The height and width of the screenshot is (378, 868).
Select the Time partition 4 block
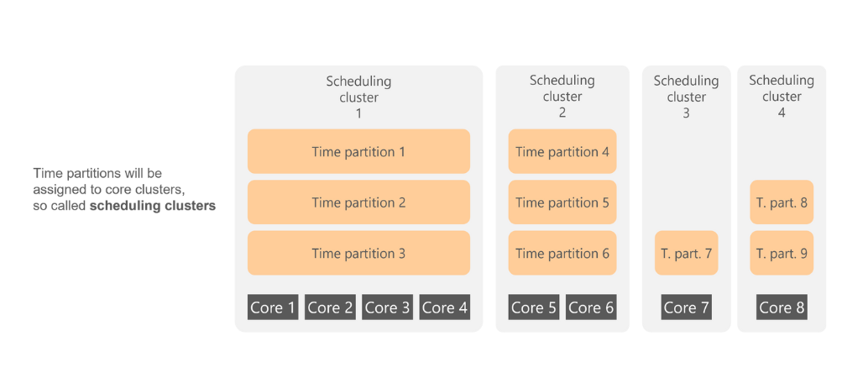pos(562,151)
